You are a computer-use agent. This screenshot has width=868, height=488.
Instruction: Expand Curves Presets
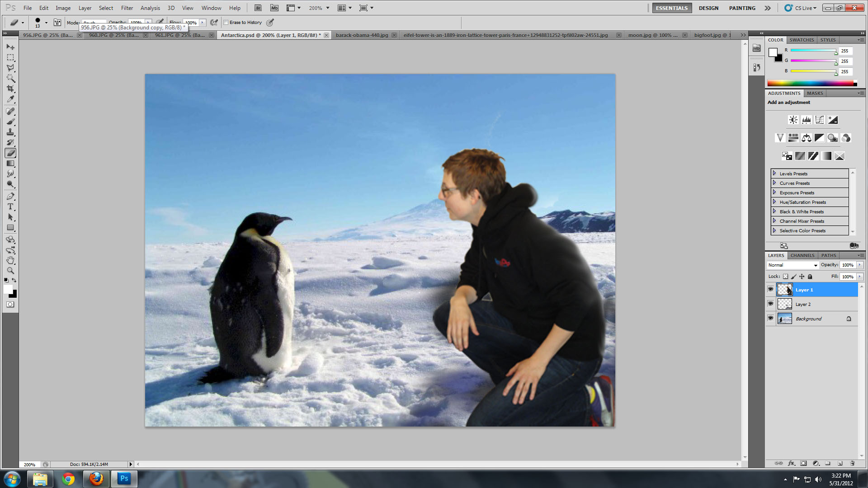pos(774,183)
